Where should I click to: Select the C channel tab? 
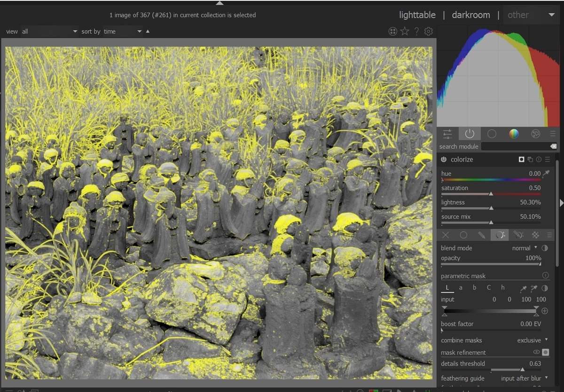[488, 288]
